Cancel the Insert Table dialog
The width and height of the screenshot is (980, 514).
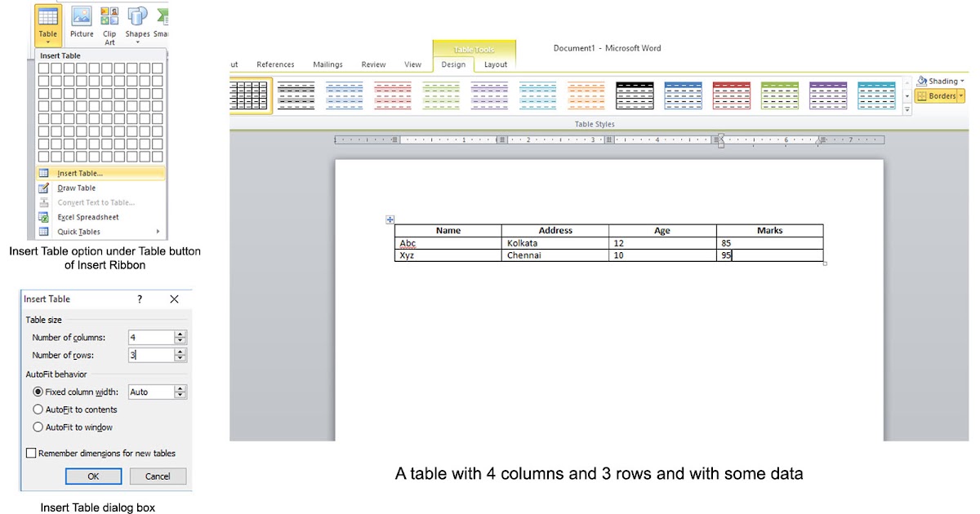click(x=157, y=476)
